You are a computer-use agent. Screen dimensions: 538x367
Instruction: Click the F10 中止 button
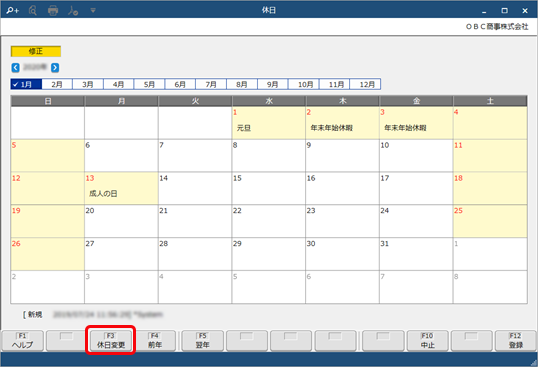428,341
